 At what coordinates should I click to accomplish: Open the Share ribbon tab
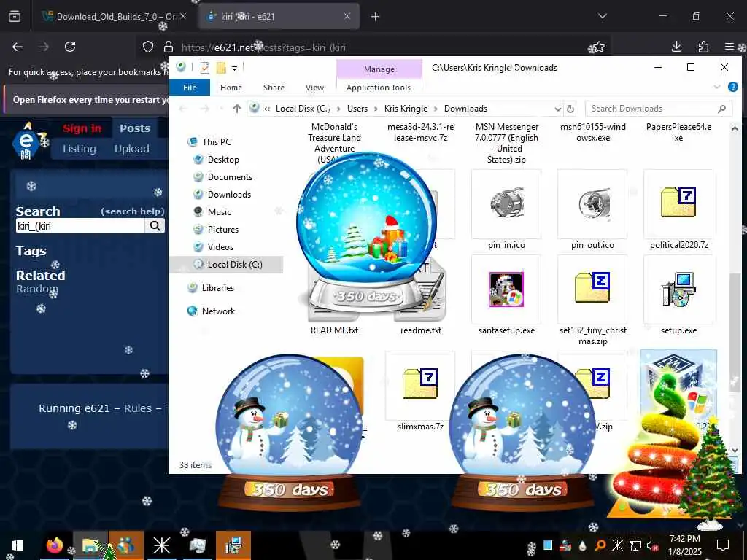click(x=274, y=87)
